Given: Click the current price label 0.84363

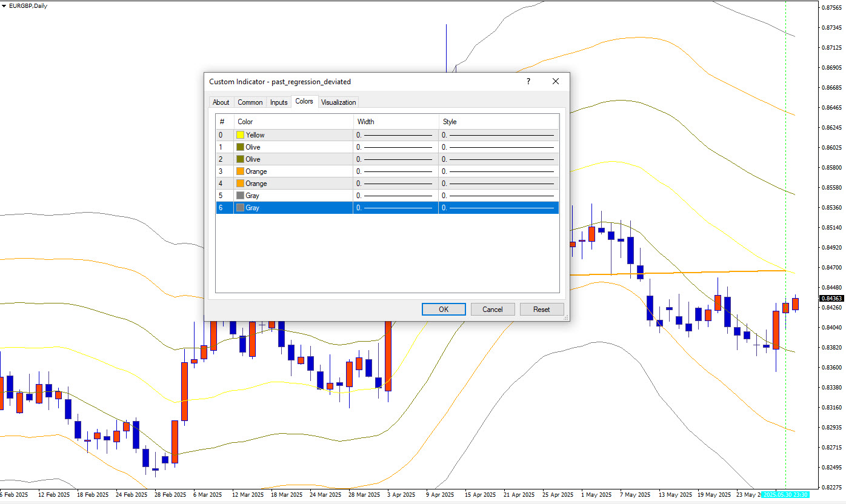Looking at the screenshot, I should coord(831,299).
